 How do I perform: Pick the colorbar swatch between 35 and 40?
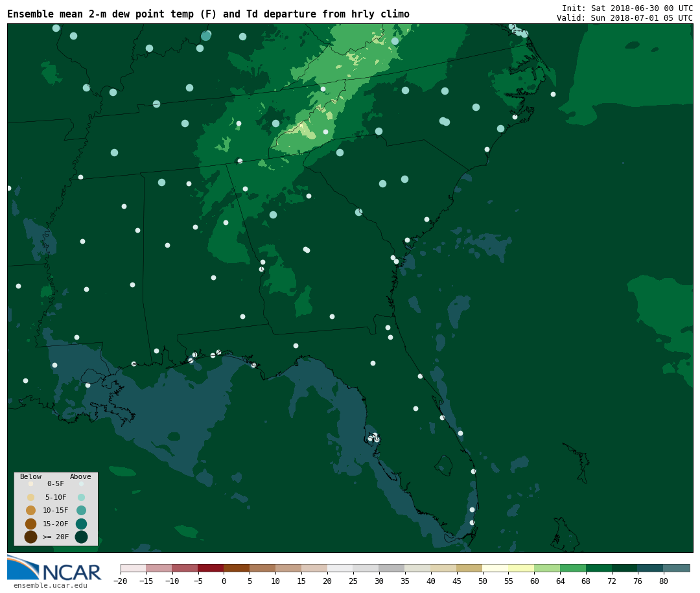(x=418, y=568)
